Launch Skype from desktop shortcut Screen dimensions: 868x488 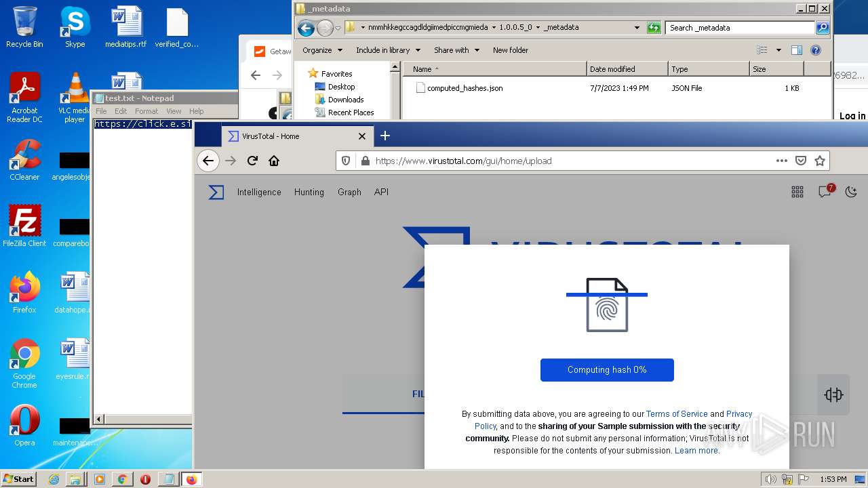point(75,27)
